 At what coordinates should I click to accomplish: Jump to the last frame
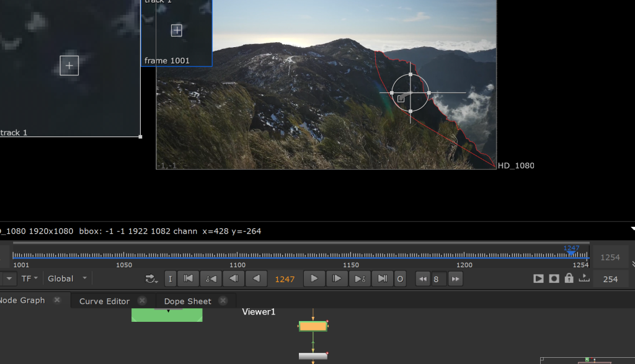pos(382,279)
